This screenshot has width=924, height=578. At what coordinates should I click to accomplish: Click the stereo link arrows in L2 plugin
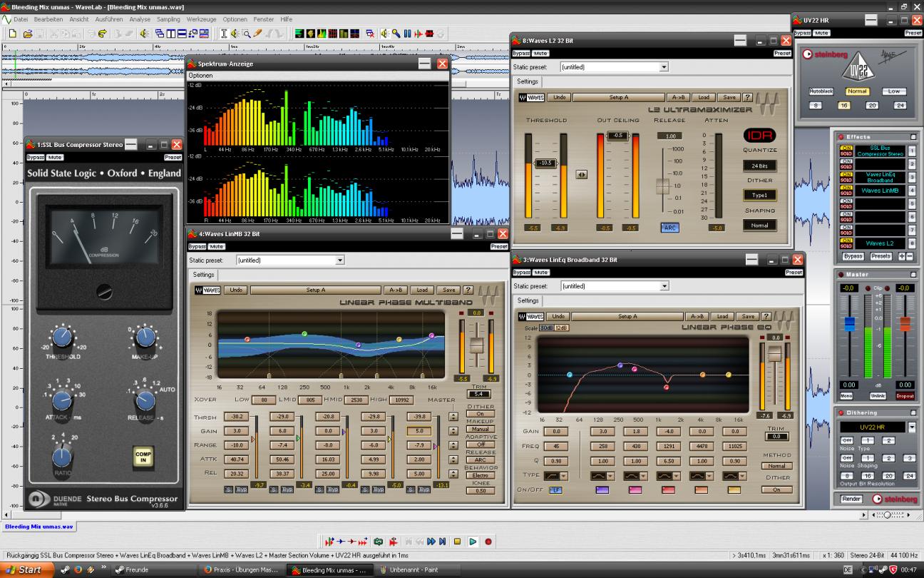(581, 174)
